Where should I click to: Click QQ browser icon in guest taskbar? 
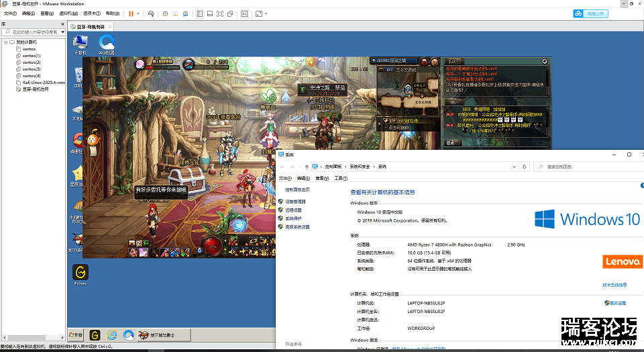[129, 335]
